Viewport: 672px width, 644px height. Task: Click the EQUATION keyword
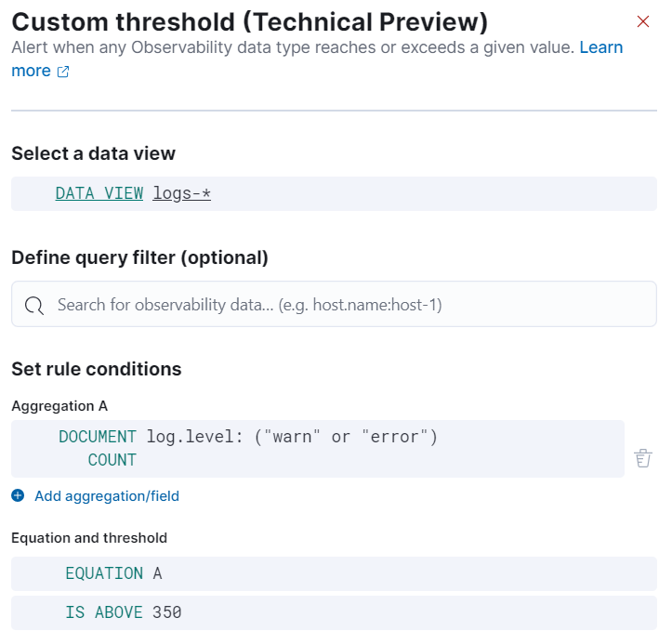pos(104,573)
